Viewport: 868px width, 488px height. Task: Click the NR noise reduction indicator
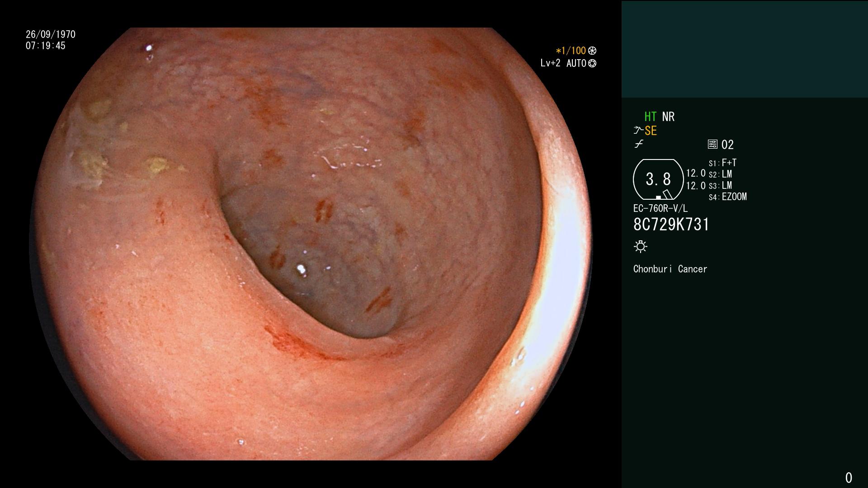(668, 117)
